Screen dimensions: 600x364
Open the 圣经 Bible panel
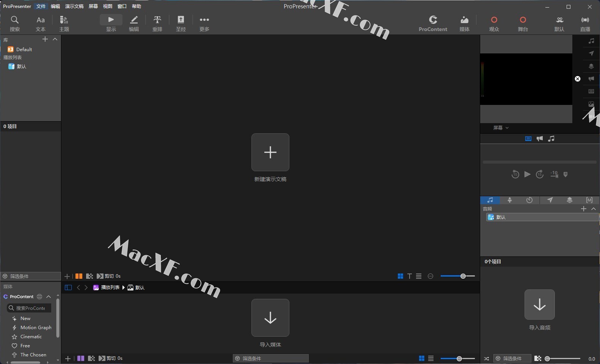click(x=181, y=23)
